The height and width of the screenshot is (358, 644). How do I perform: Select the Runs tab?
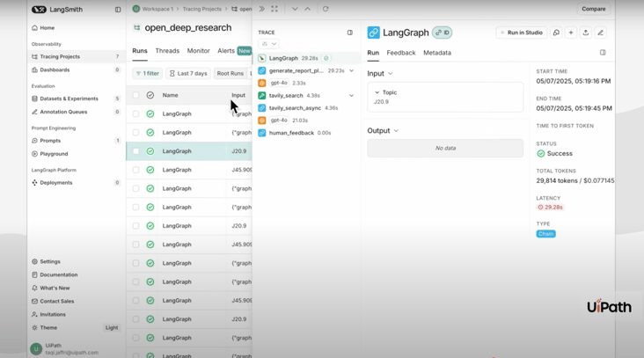[x=140, y=50]
